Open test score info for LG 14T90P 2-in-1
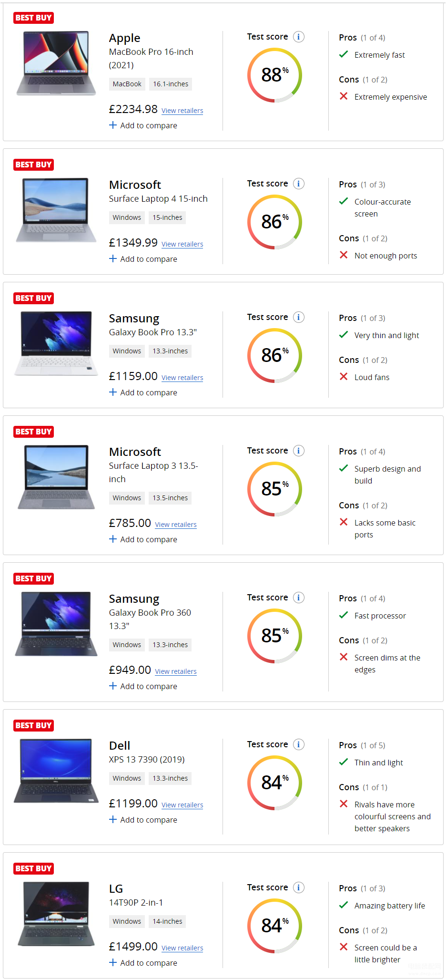The image size is (446, 980). 299,887
